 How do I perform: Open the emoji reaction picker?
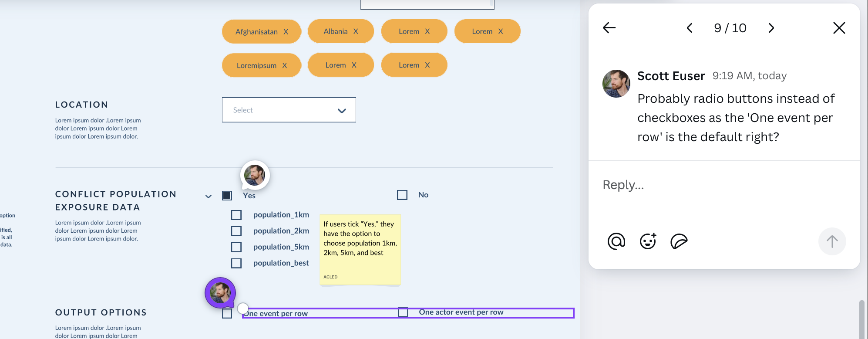(648, 241)
